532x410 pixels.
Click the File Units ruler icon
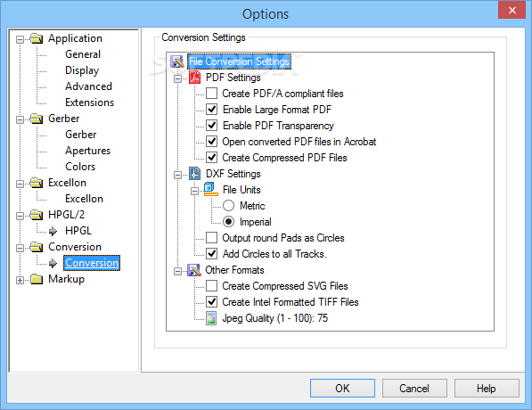click(x=210, y=189)
